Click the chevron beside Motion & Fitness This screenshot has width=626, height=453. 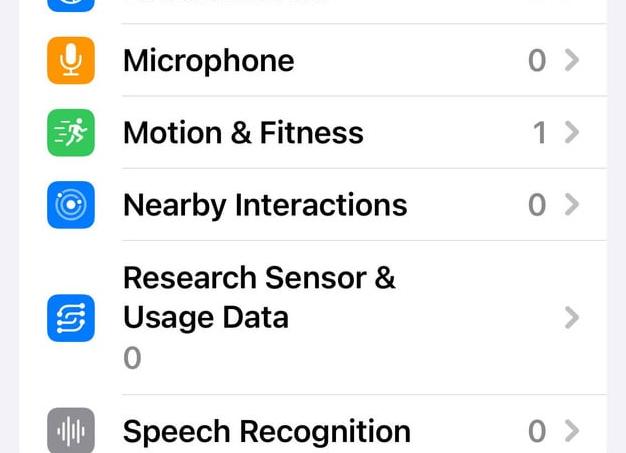tap(571, 133)
